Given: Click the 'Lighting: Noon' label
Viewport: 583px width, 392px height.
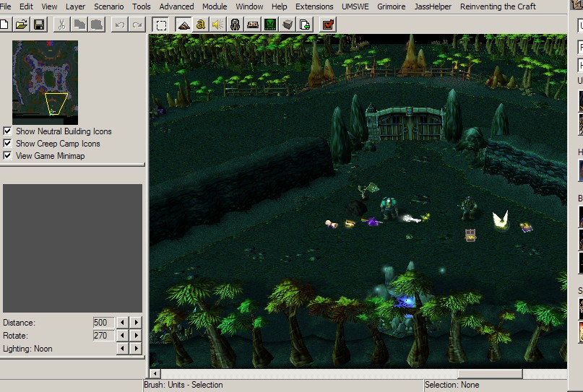Looking at the screenshot, I should pos(27,349).
